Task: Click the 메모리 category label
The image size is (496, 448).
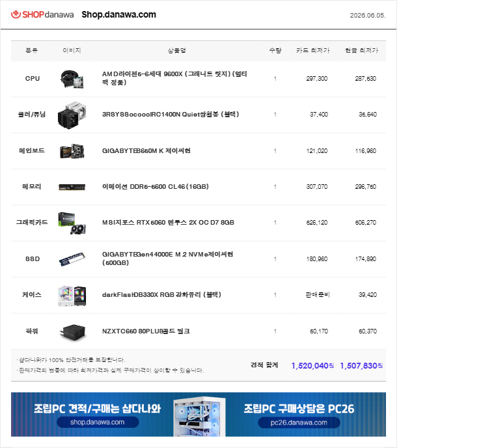Action: pyautogui.click(x=32, y=187)
